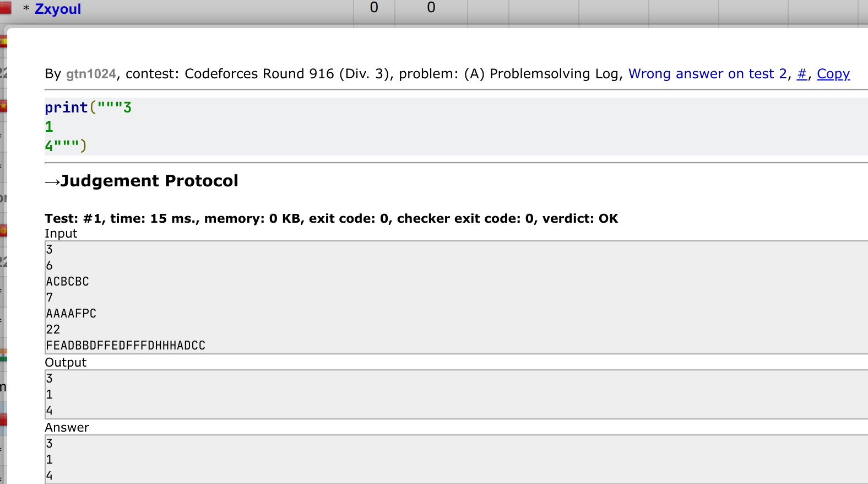868x484 pixels.
Task: Click the Spain flag icon
Action: 3,42
